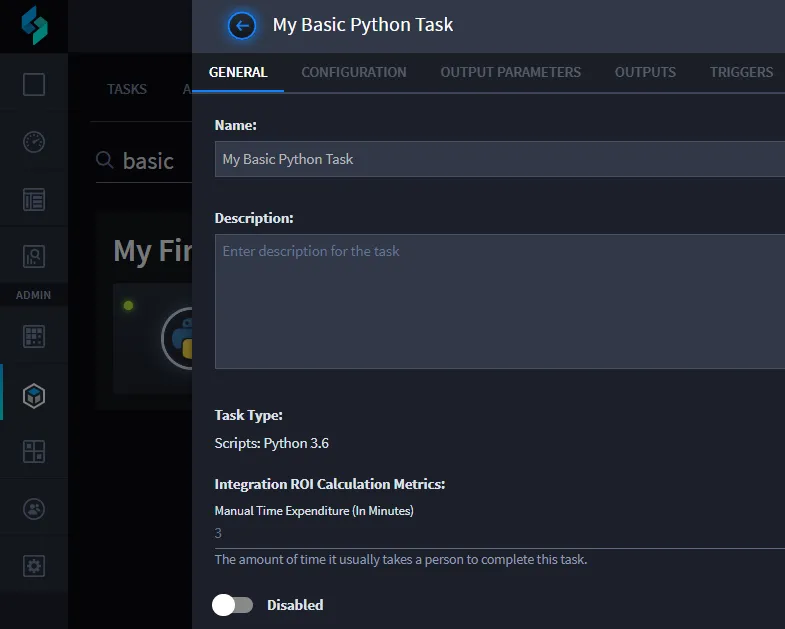785x629 pixels.
Task: Click the Manual Time Expenditure field
Action: pyautogui.click(x=500, y=533)
